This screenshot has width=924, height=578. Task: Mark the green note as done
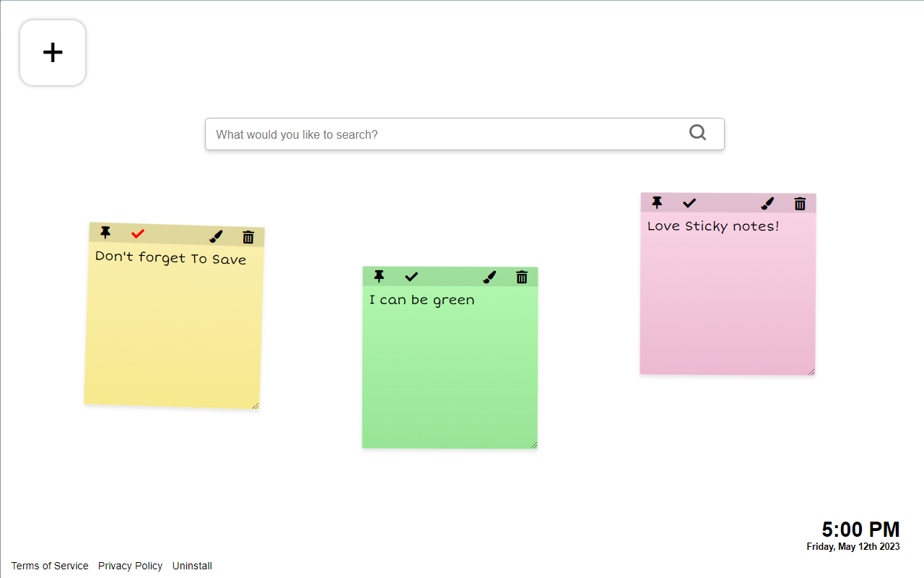(x=411, y=277)
